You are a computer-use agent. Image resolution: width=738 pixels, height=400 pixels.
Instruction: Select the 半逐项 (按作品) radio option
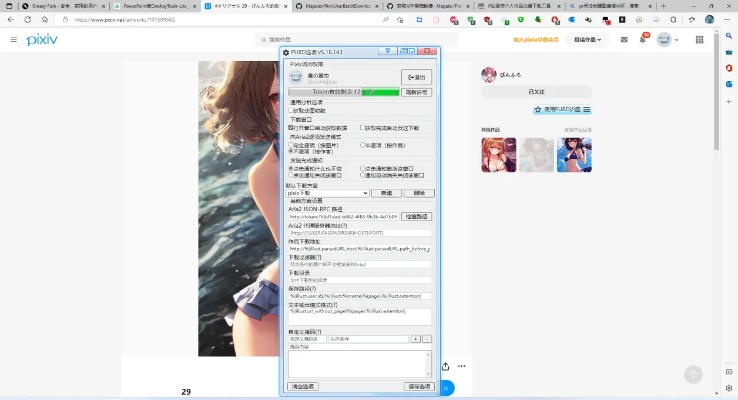(362, 145)
